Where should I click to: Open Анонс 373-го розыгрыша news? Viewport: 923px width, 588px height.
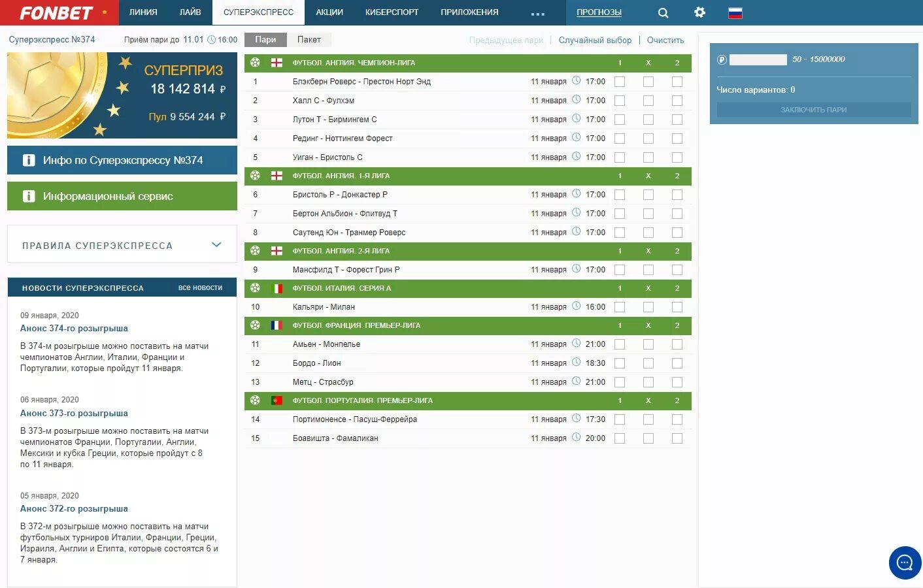click(x=74, y=414)
